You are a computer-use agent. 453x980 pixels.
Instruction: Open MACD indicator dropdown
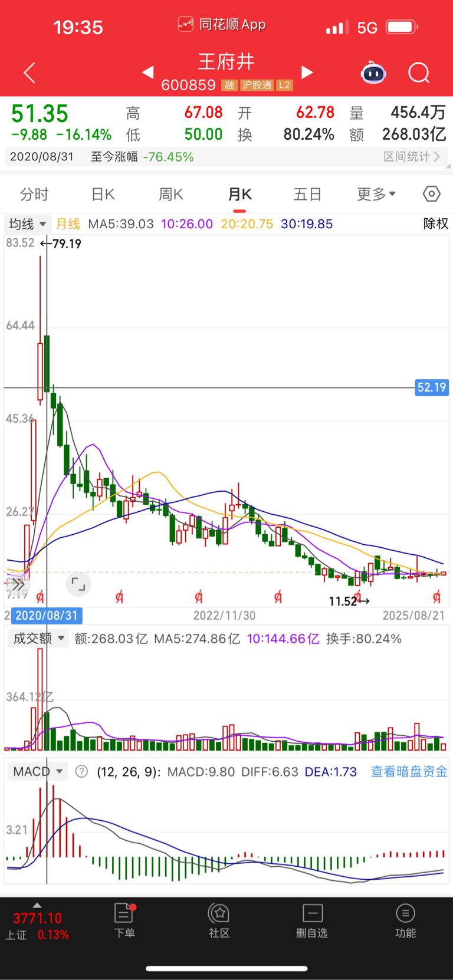point(38,771)
